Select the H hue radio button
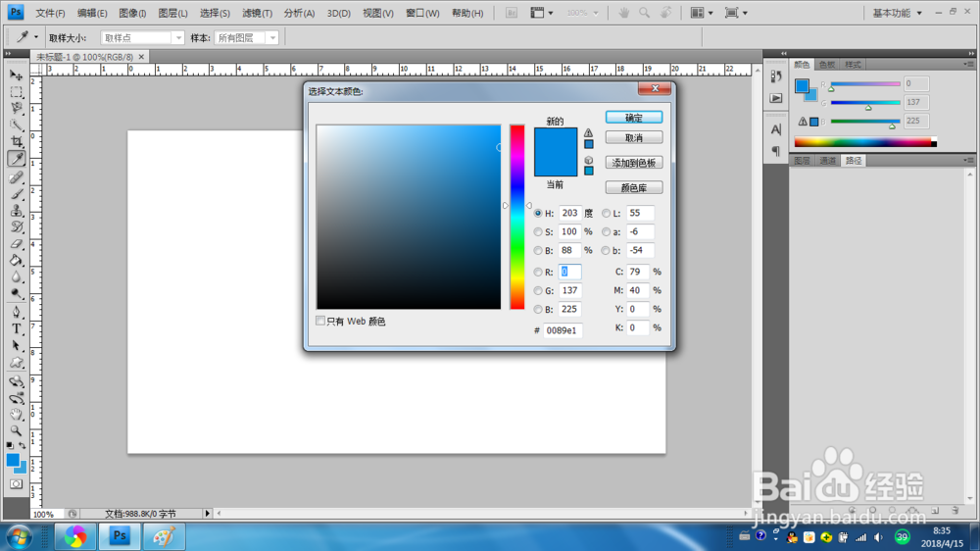The width and height of the screenshot is (980, 551). click(537, 214)
